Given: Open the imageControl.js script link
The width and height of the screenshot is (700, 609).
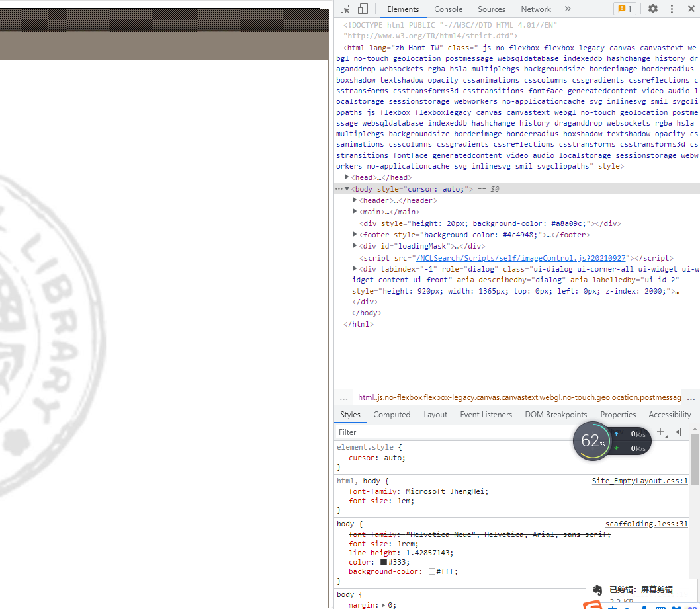Looking at the screenshot, I should click(x=521, y=258).
